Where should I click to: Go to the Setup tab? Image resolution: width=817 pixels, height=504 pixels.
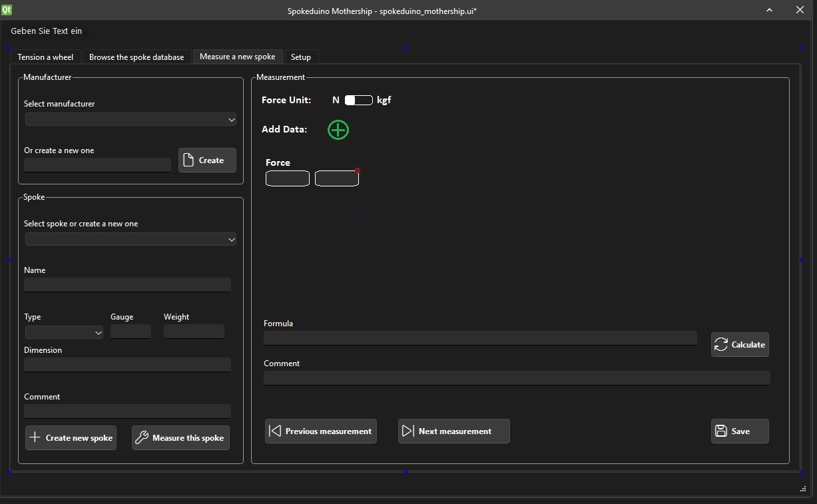(x=301, y=57)
